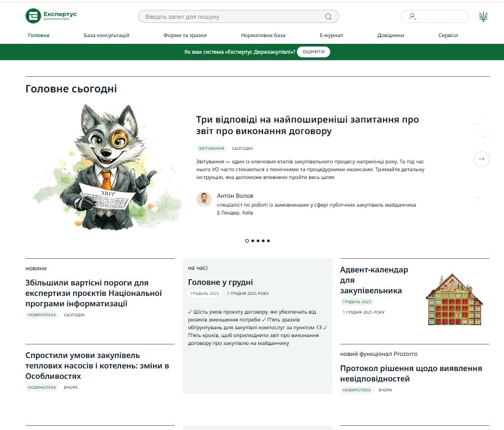The image size is (504, 430).
Task: Click the НОВИНОТЕКА tag under the news headline
Action: click(41, 316)
